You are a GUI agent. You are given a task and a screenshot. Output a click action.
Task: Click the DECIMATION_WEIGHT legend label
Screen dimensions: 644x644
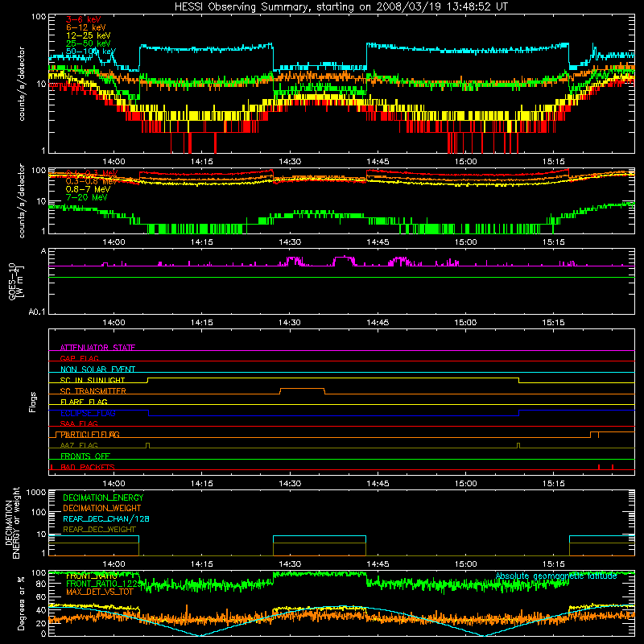tap(102, 508)
